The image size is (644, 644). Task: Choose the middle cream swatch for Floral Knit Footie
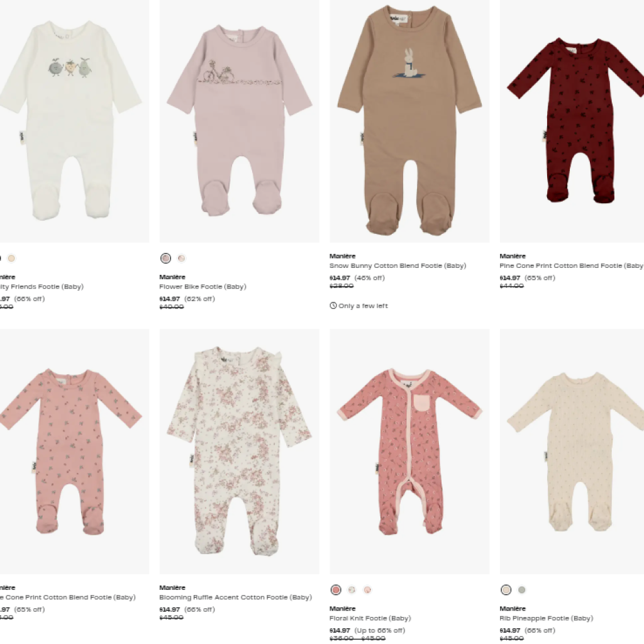point(352,590)
